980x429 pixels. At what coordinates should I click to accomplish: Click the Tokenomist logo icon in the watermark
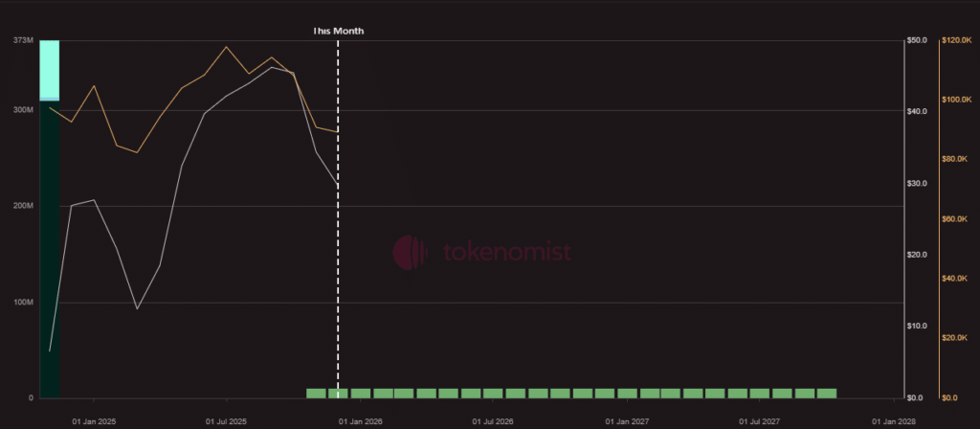point(410,252)
